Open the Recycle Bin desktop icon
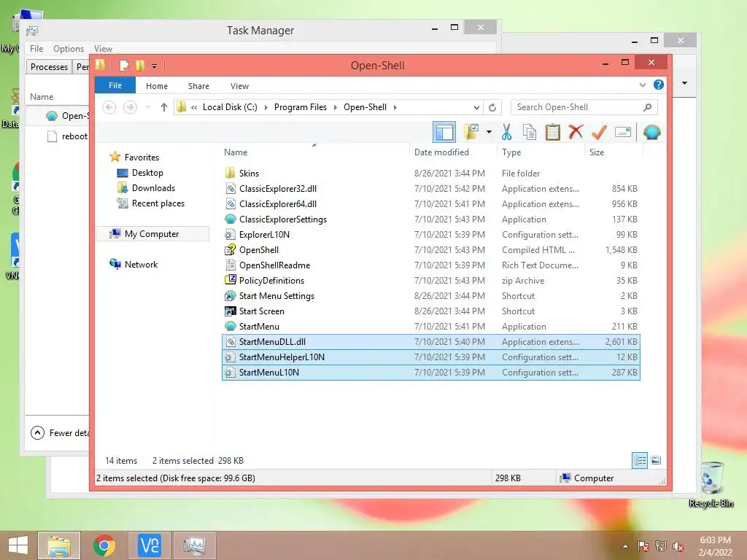 (x=711, y=484)
